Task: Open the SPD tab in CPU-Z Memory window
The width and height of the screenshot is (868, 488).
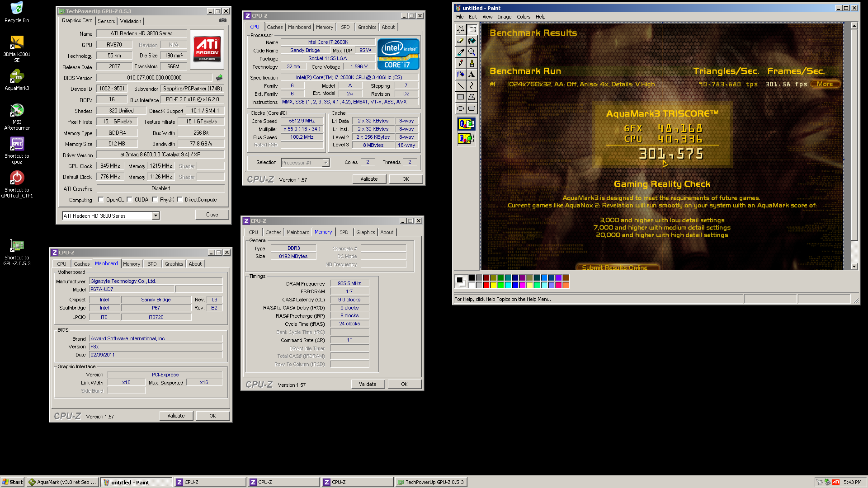Action: click(x=344, y=232)
